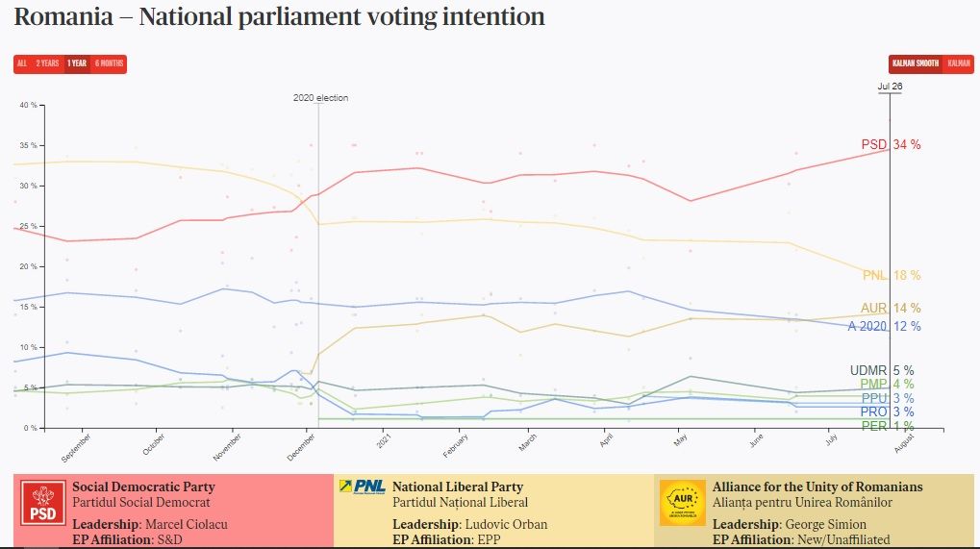Select the AUR 14 % series label
This screenshot has width=980, height=549.
891,309
